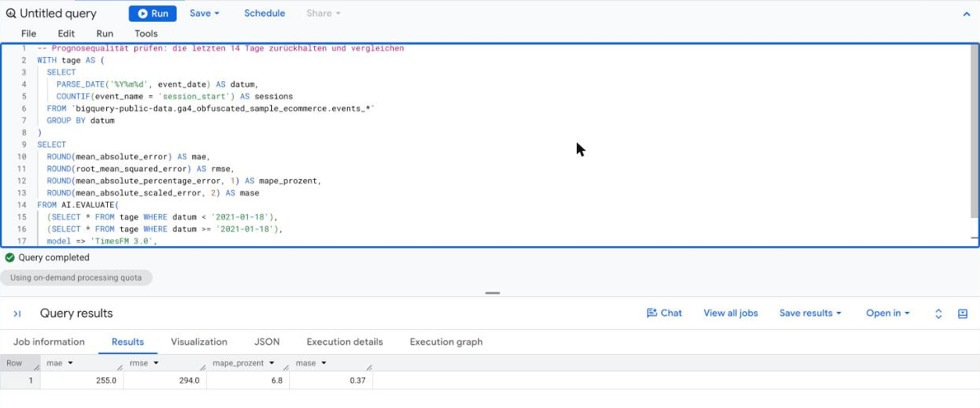980x408 pixels.
Task: Open Chat for query results
Action: coord(664,313)
